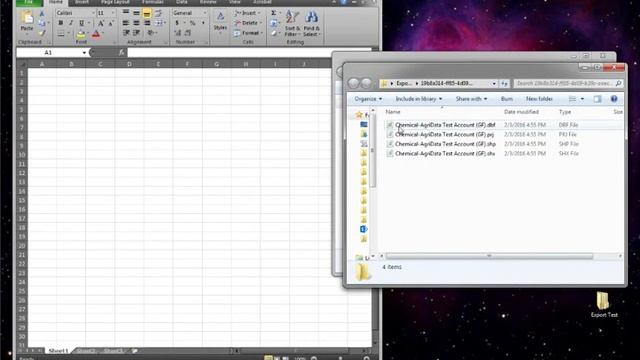Screen dimensions: 640x360
Task: Click the Cut scissors icon in Clipboard group
Action: click(42, 13)
